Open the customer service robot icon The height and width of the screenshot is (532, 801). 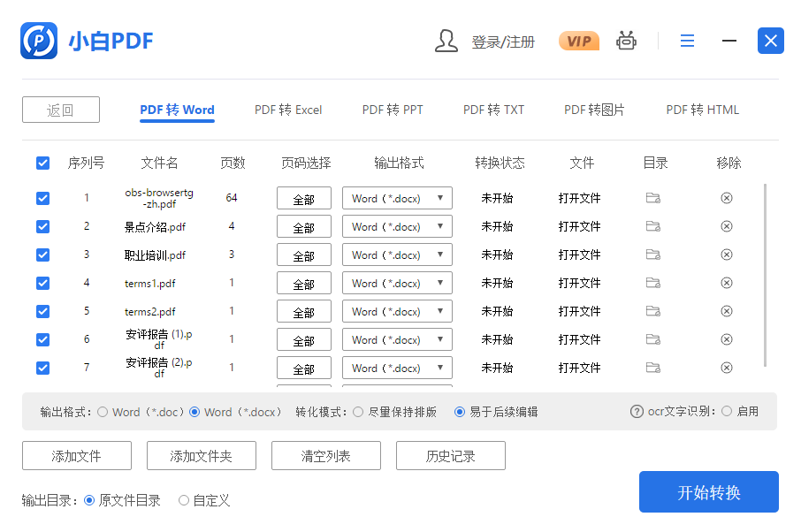tap(626, 41)
